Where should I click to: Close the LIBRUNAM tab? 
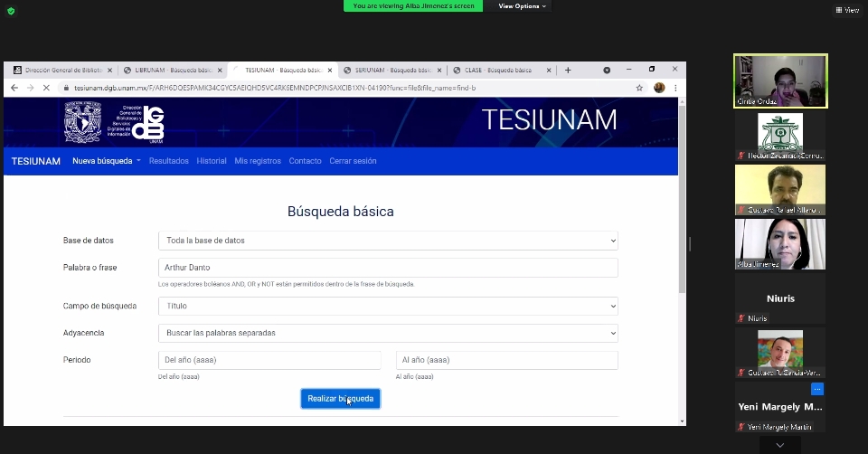220,71
